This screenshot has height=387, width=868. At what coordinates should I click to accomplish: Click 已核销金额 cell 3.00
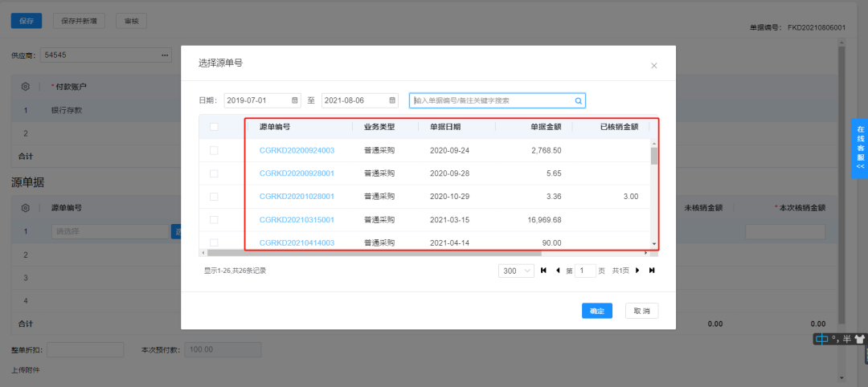[x=631, y=196]
